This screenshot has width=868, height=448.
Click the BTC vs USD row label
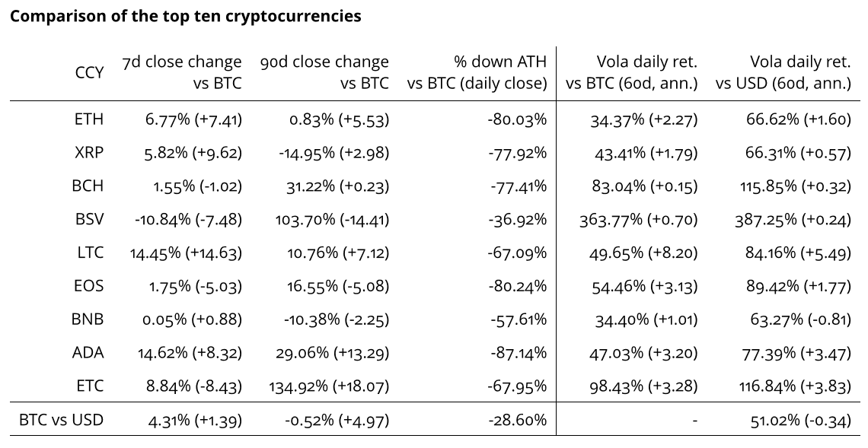click(61, 419)
